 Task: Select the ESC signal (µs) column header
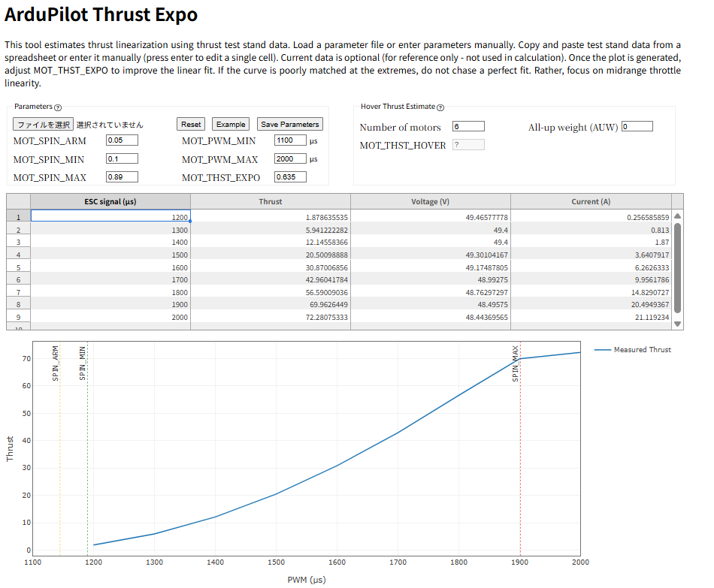coord(110,201)
